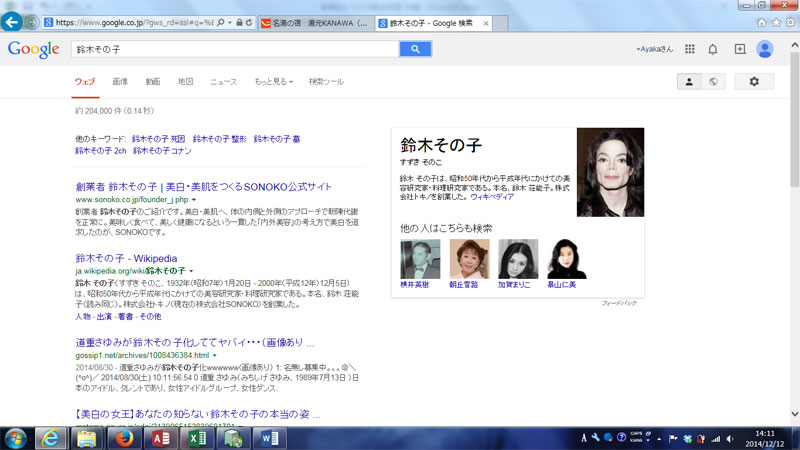The width and height of the screenshot is (800, 450).
Task: Show personal results with person toggle
Action: [x=689, y=82]
